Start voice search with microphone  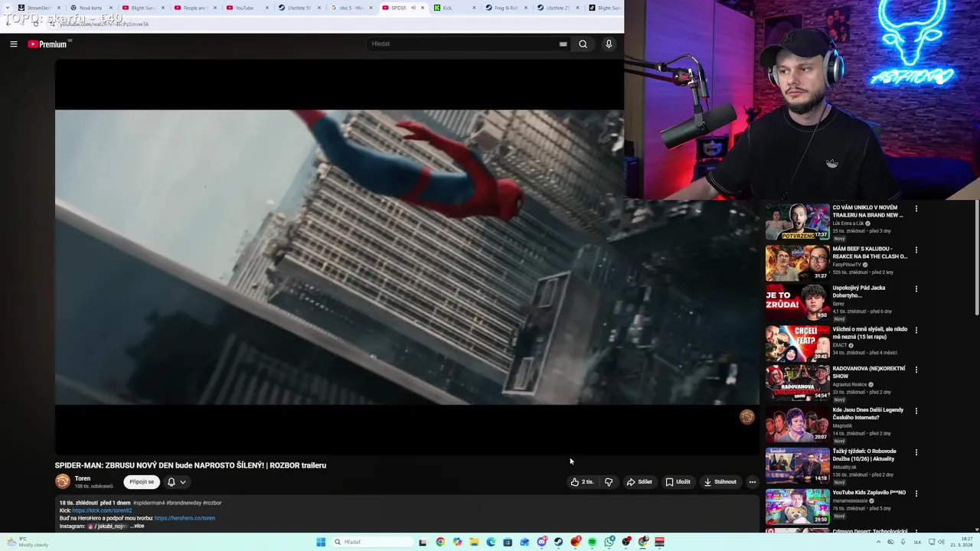pos(609,44)
